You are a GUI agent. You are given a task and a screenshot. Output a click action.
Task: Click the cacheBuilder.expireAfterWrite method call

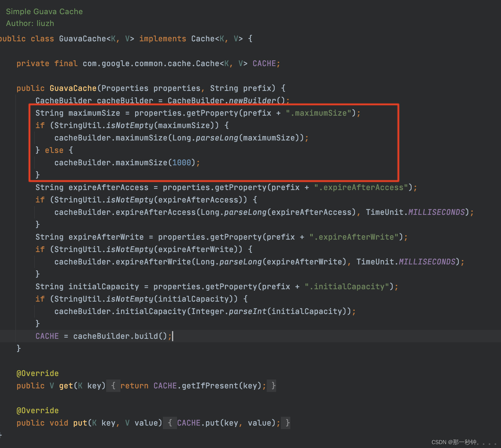tap(123, 262)
